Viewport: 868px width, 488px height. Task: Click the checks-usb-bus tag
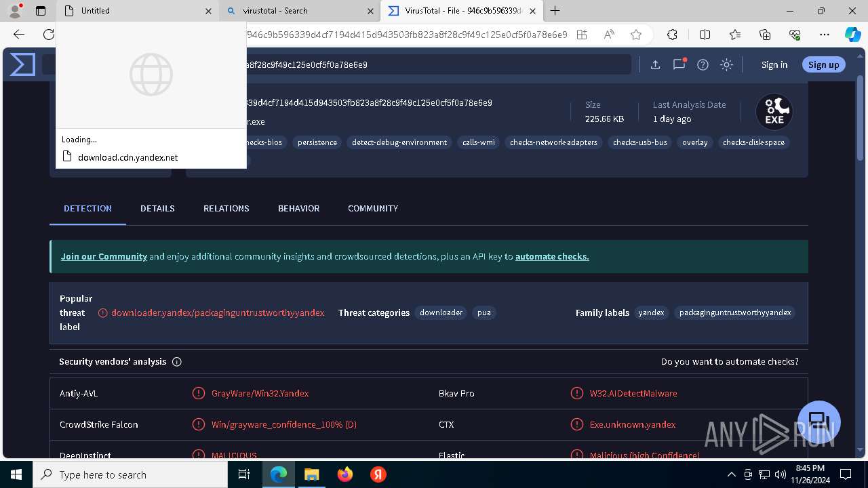coord(640,142)
